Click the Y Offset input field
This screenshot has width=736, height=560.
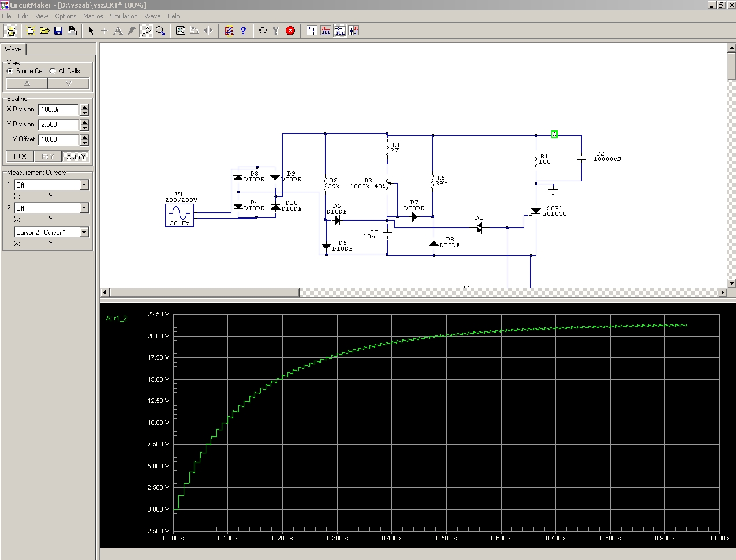tap(58, 140)
